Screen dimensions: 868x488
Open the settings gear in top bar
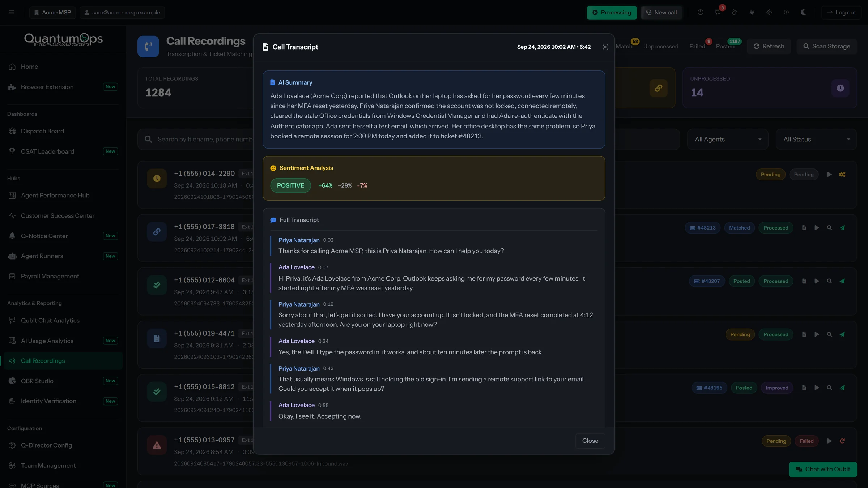769,12
